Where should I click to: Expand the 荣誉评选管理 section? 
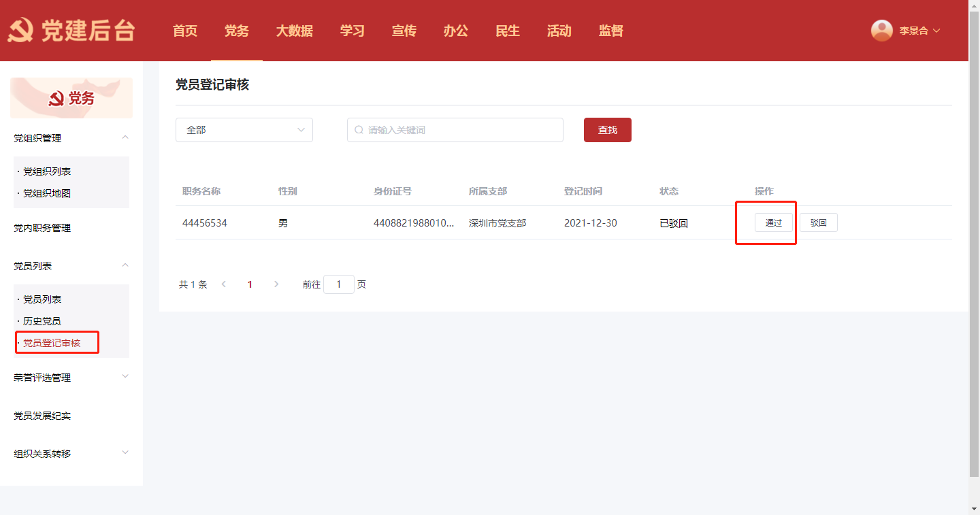coord(125,377)
